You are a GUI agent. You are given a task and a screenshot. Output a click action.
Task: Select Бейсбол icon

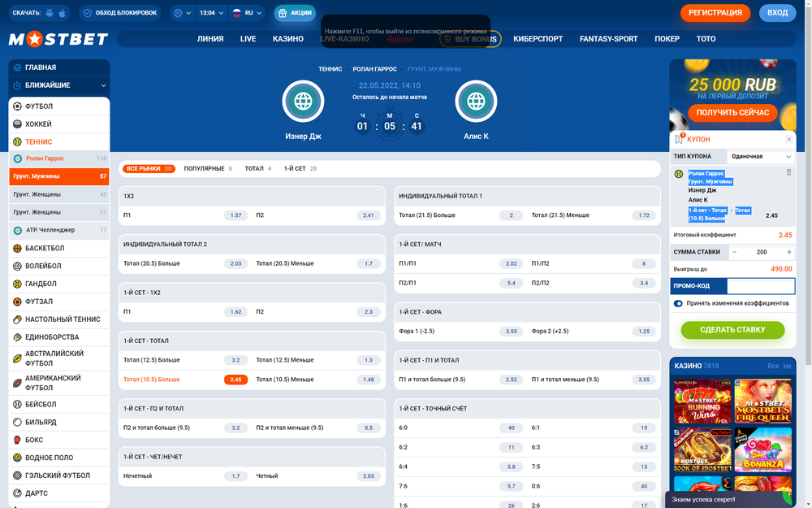pyautogui.click(x=17, y=404)
